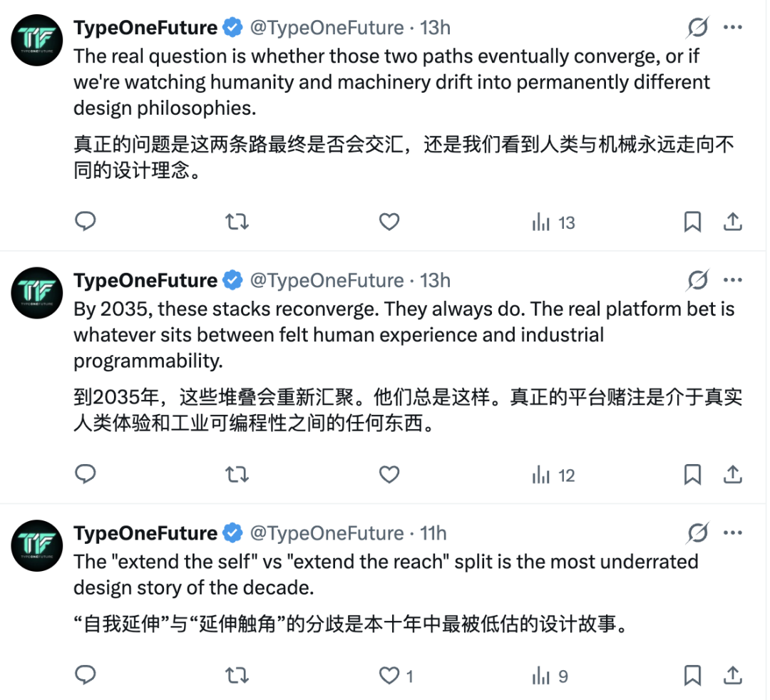Open more options on the "By 2035" tweet
The height and width of the screenshot is (700, 770).
coord(733,280)
